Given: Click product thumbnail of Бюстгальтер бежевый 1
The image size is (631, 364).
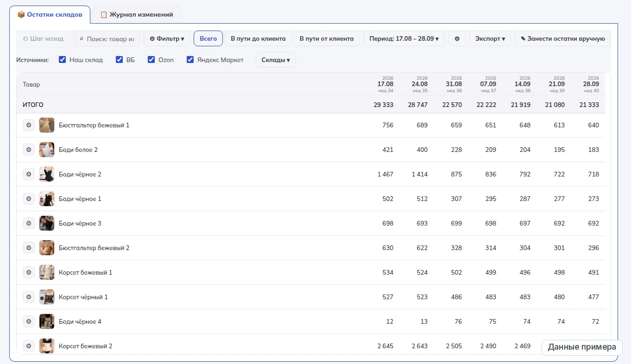Looking at the screenshot, I should coord(47,125).
